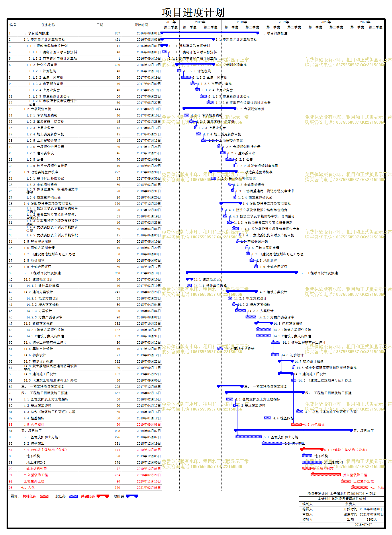Viewport: 392px width, 535px height.
Task: Select the 2018年 timeline header
Action: pos(242,22)
